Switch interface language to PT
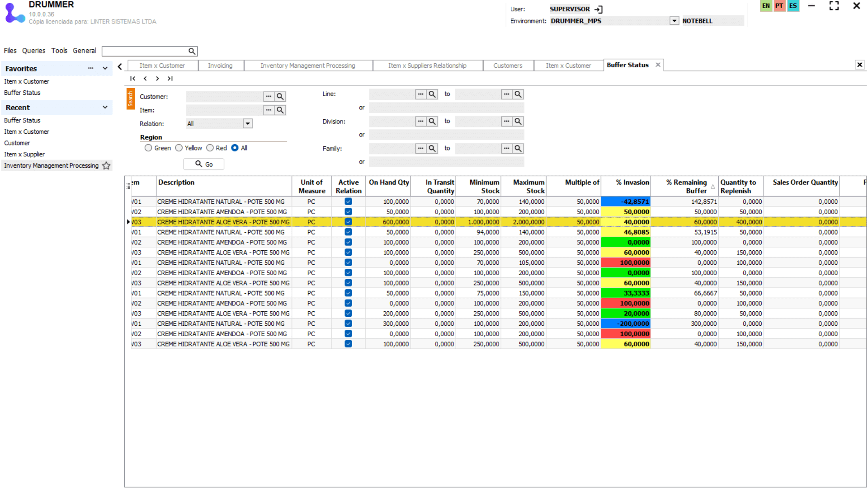 (779, 6)
